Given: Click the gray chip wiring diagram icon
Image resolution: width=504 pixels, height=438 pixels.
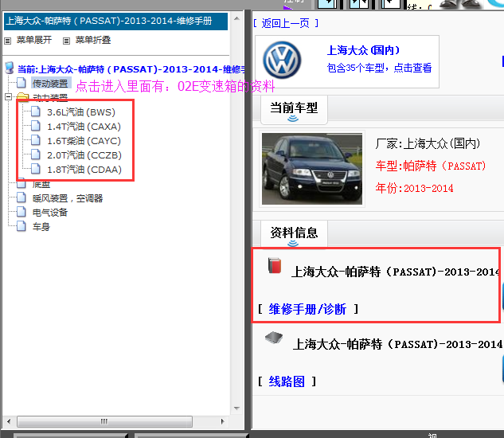Looking at the screenshot, I should coord(274,338).
